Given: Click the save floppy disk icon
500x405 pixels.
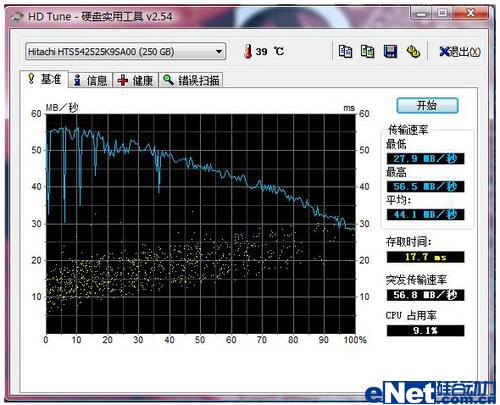Looking at the screenshot, I should click(390, 51).
